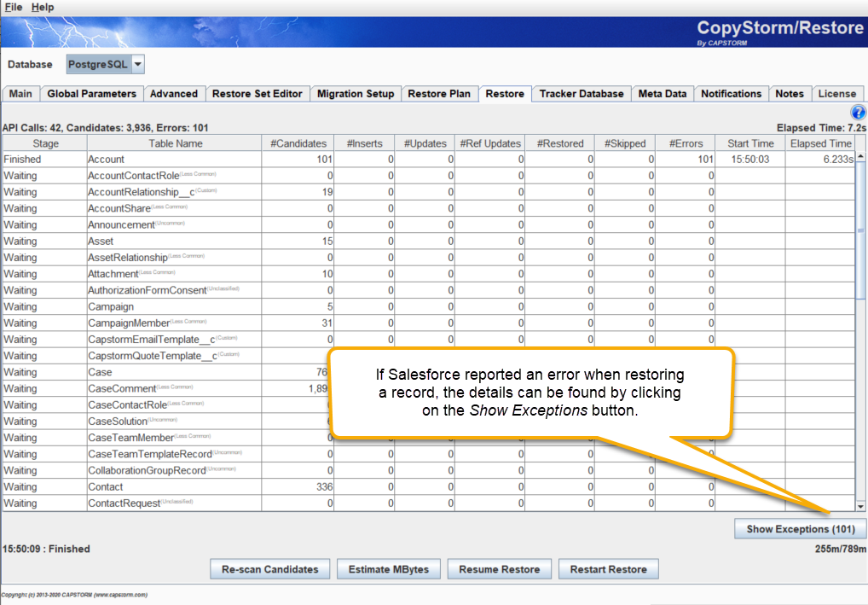The image size is (868, 605).
Task: Open the Help menu
Action: (43, 7)
